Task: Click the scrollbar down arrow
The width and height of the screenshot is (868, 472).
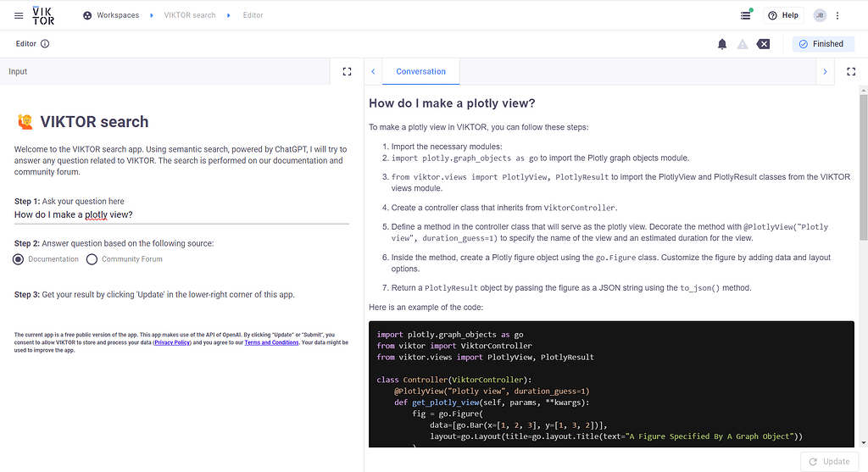Action: pos(863,442)
